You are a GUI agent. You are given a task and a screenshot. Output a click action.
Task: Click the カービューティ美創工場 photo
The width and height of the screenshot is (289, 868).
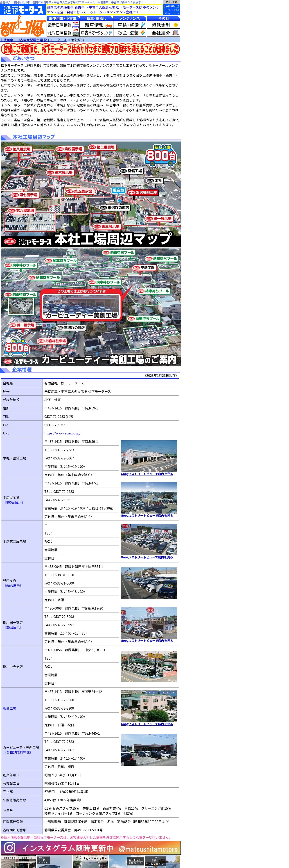[x=149, y=750]
